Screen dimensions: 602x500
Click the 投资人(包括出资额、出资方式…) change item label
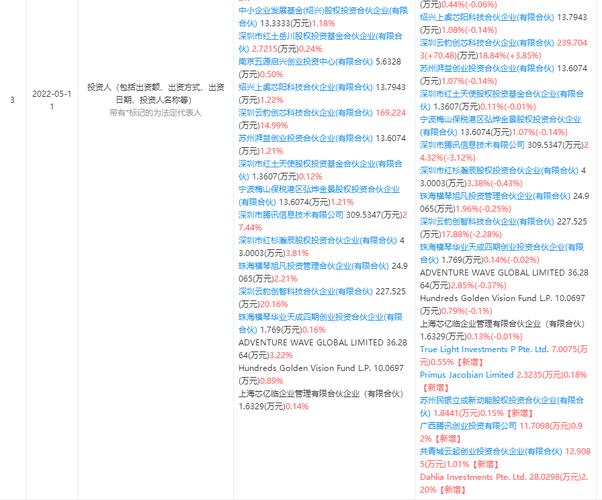tap(155, 94)
